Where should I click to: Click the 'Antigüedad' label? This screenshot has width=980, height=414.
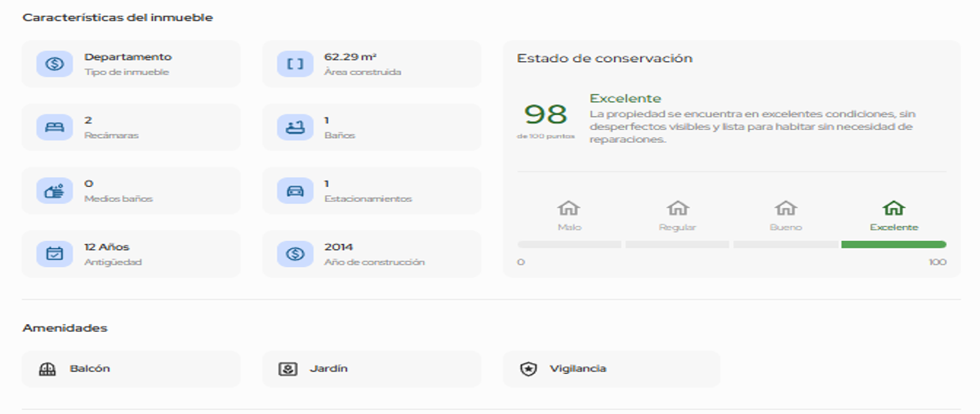click(113, 262)
